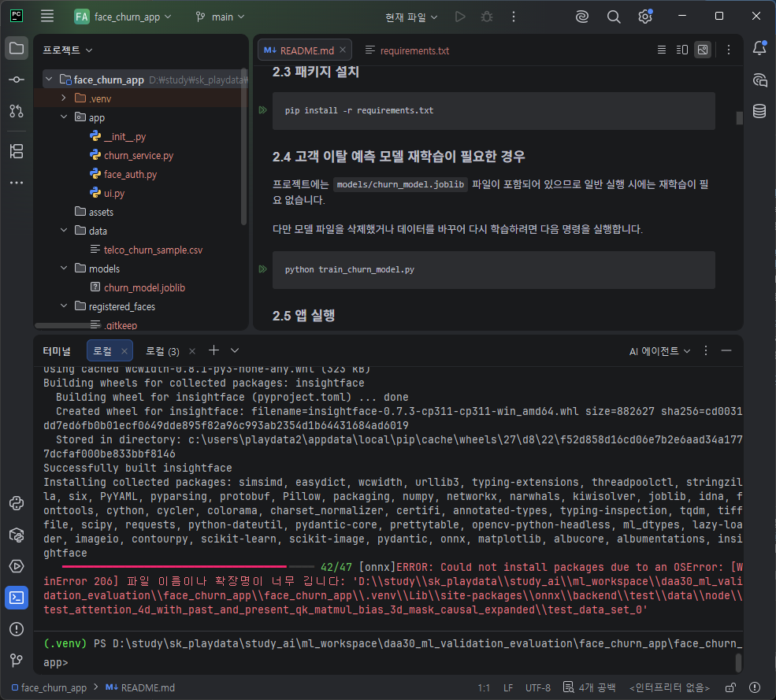Run the current file
776x700 pixels.
(460, 17)
